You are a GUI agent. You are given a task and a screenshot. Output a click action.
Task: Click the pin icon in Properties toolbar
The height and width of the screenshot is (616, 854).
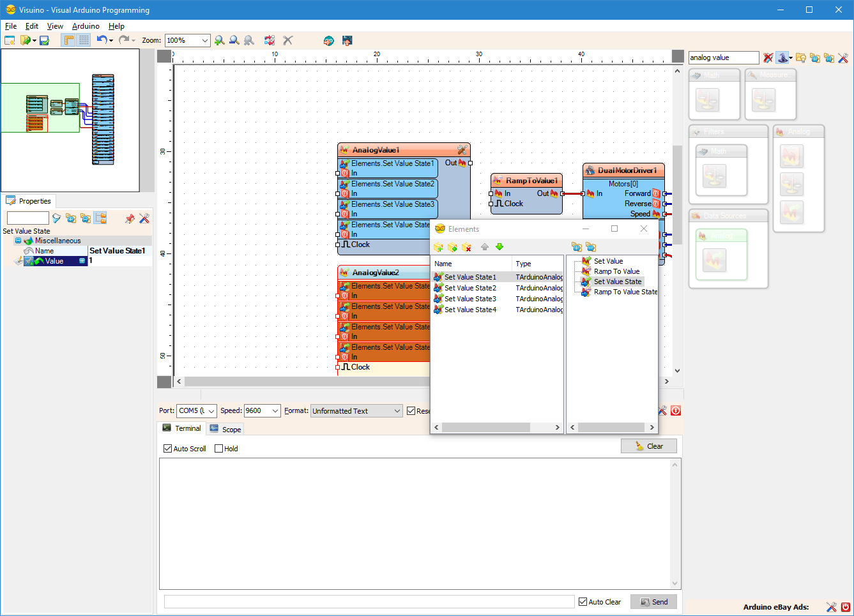coord(130,218)
